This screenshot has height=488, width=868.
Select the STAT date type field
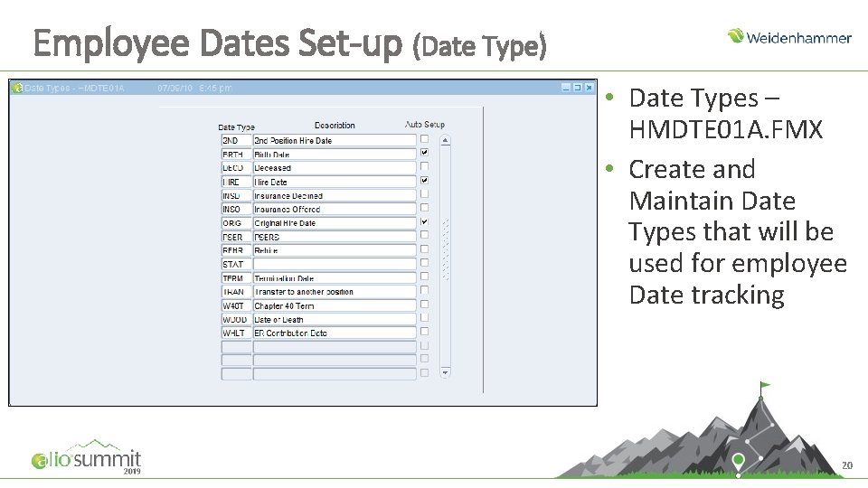(x=236, y=264)
